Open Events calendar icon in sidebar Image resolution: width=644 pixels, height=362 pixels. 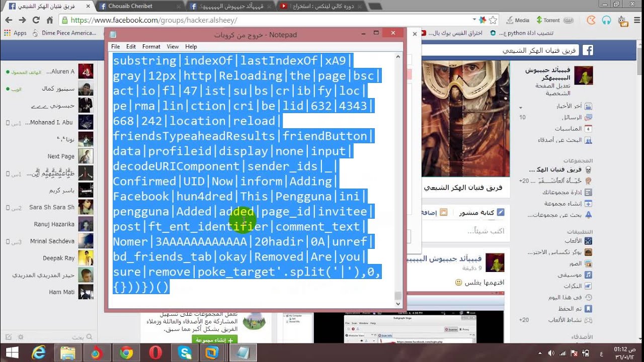(x=588, y=129)
